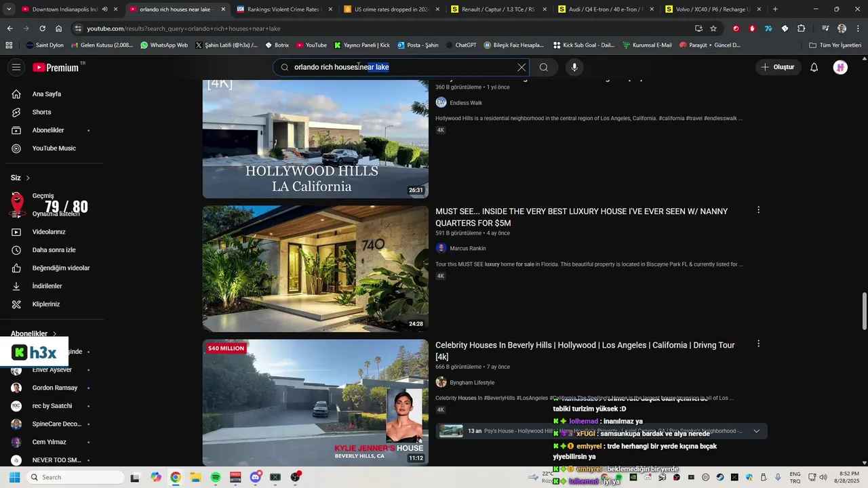This screenshot has width=868, height=488.
Task: Click inside the YouTube search box
Action: (401, 67)
